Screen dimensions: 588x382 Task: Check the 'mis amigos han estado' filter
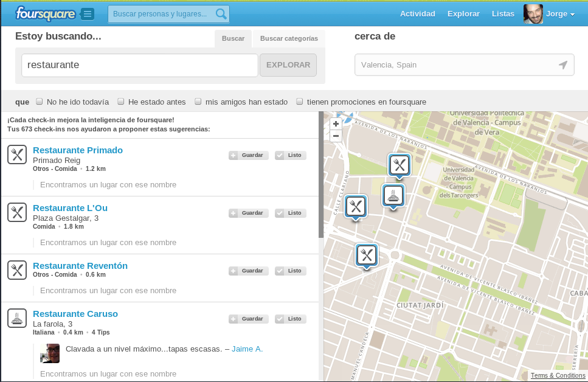coord(198,102)
